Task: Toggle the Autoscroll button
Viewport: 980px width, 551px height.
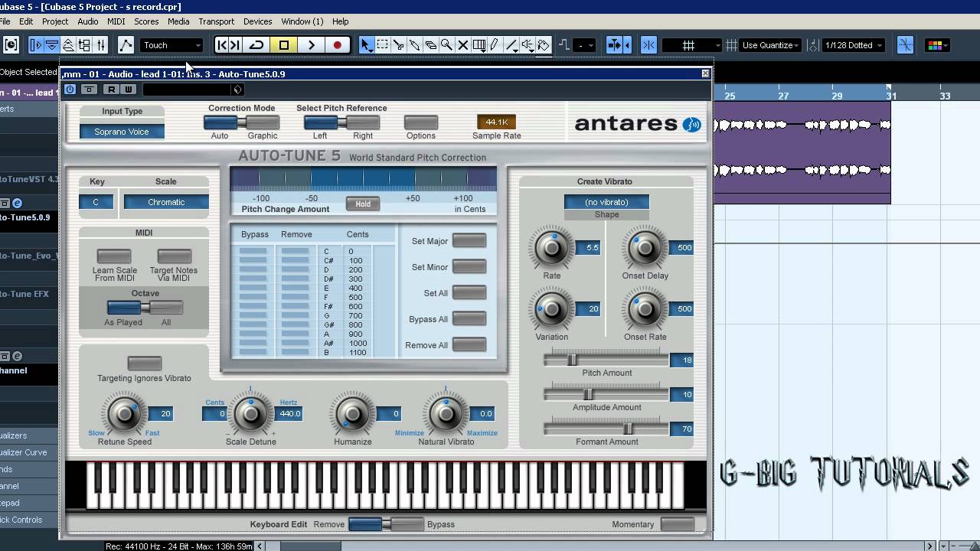Action: pos(614,45)
